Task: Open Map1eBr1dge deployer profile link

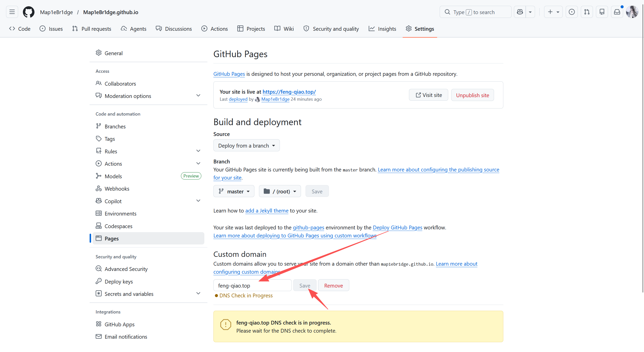Action: click(x=275, y=99)
